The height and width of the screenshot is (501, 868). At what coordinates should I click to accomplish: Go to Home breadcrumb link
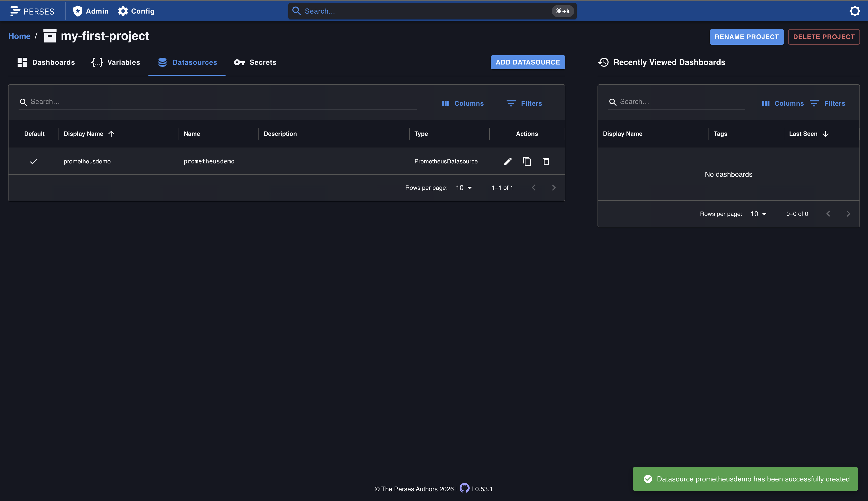(19, 36)
